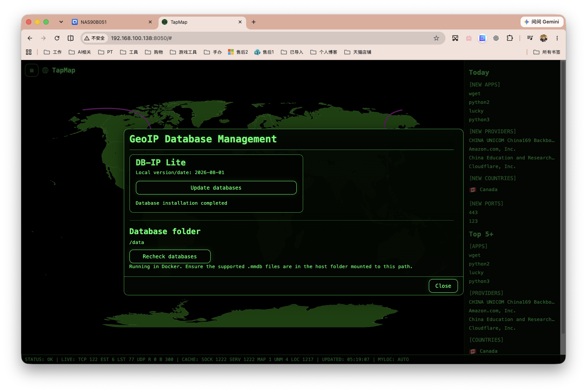Click the page vertical scrollbar
This screenshot has height=392, width=587.
pos(563,198)
